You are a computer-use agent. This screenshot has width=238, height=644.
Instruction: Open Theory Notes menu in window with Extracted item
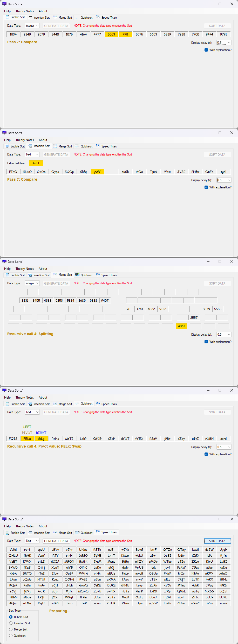tap(25, 140)
